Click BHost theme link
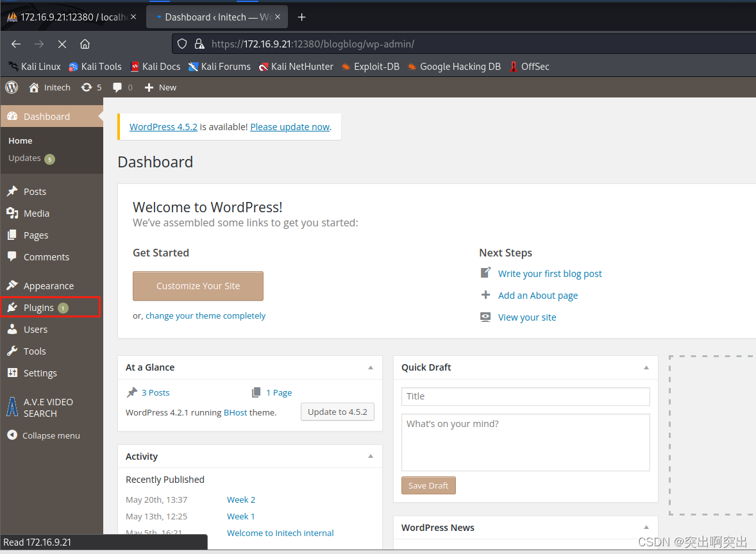 click(235, 413)
